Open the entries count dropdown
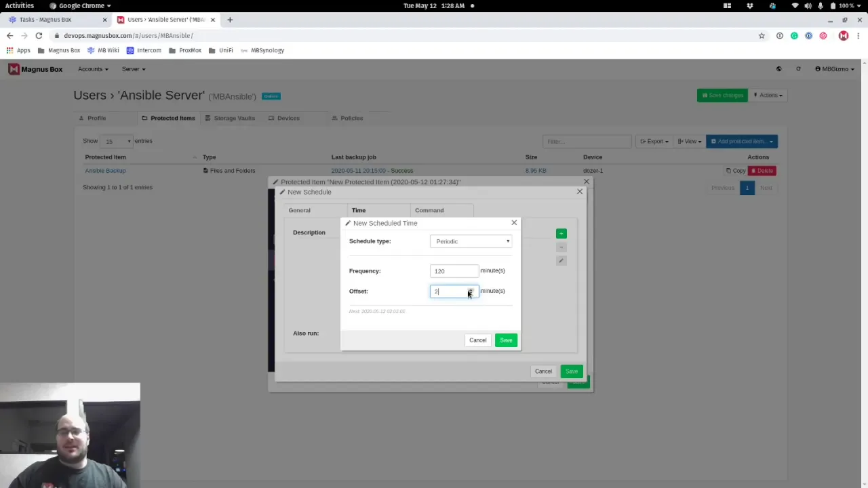Viewport: 868px width, 488px height. point(117,142)
